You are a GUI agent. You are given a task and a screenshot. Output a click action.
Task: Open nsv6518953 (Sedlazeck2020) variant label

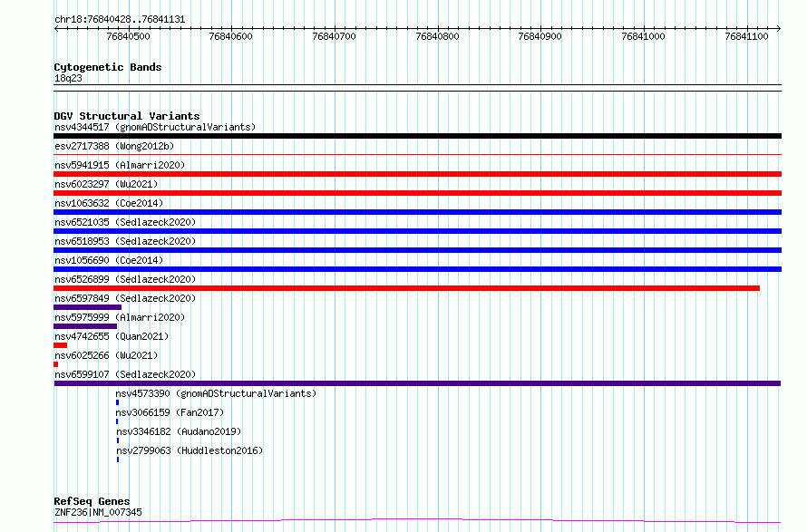(125, 241)
